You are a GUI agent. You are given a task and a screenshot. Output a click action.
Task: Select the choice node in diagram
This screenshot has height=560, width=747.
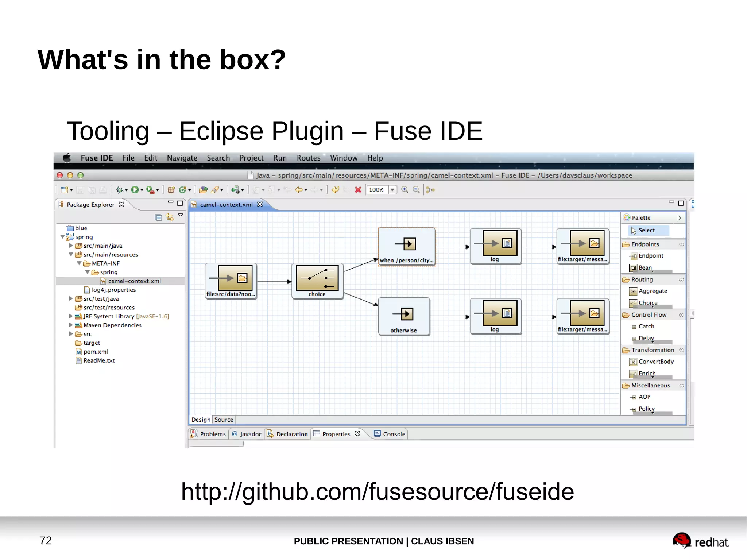(x=317, y=281)
